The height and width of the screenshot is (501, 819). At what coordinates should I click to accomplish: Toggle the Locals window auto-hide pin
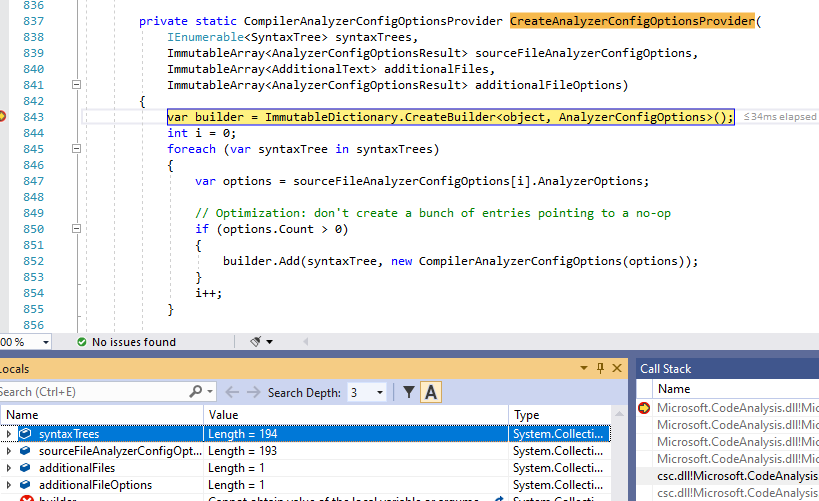pyautogui.click(x=600, y=368)
